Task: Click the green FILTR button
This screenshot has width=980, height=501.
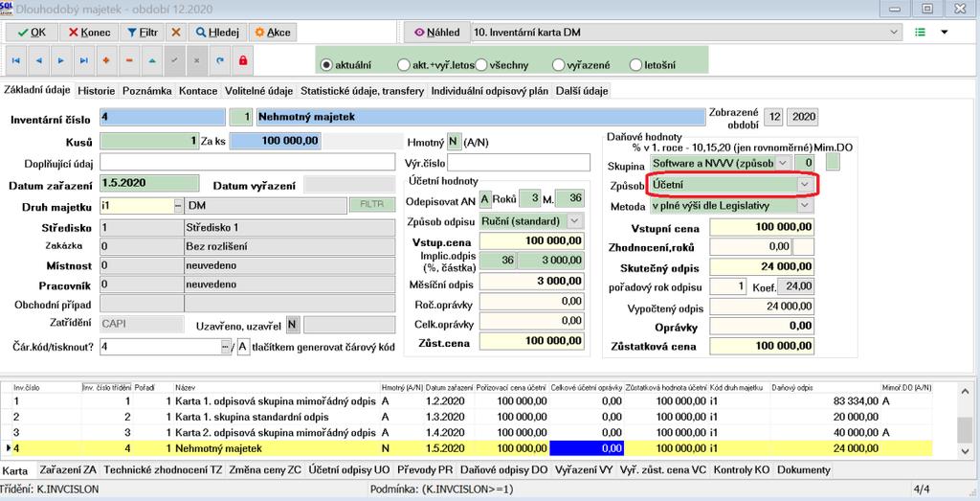Action: [x=372, y=205]
